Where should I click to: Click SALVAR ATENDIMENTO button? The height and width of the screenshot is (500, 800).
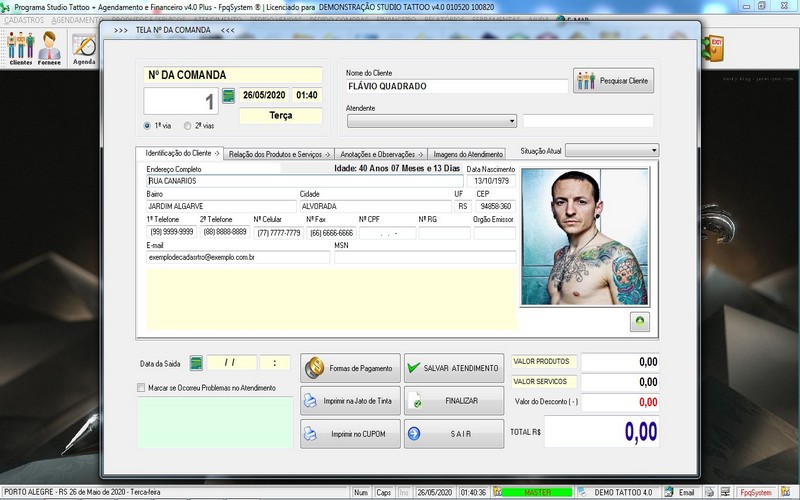coord(454,368)
